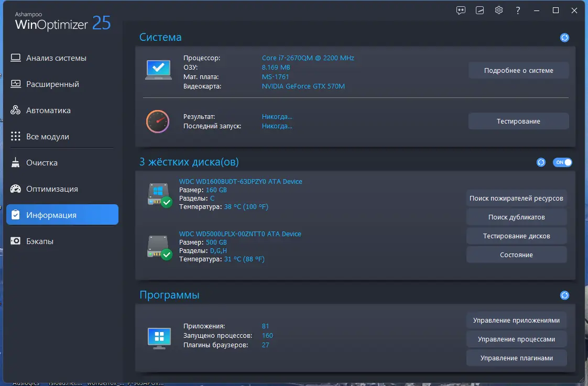Click the MS-1761 motherboard value

(x=275, y=77)
